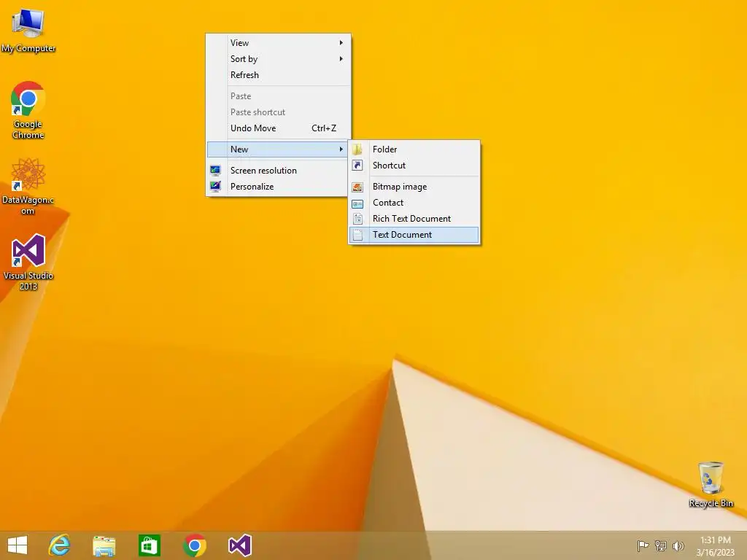Choose Refresh from the context menu
747x560 pixels.
tap(279, 75)
